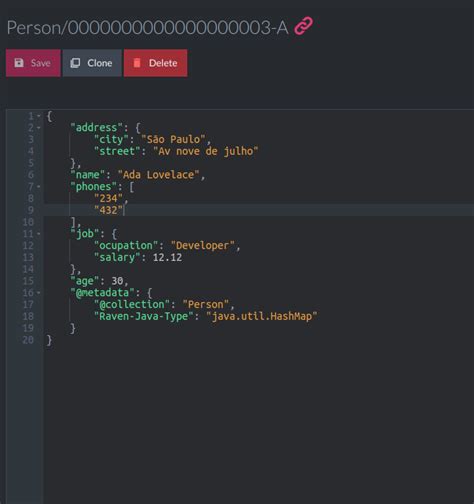Click the closing brace on line 20
The width and height of the screenshot is (474, 504).
click(49, 340)
